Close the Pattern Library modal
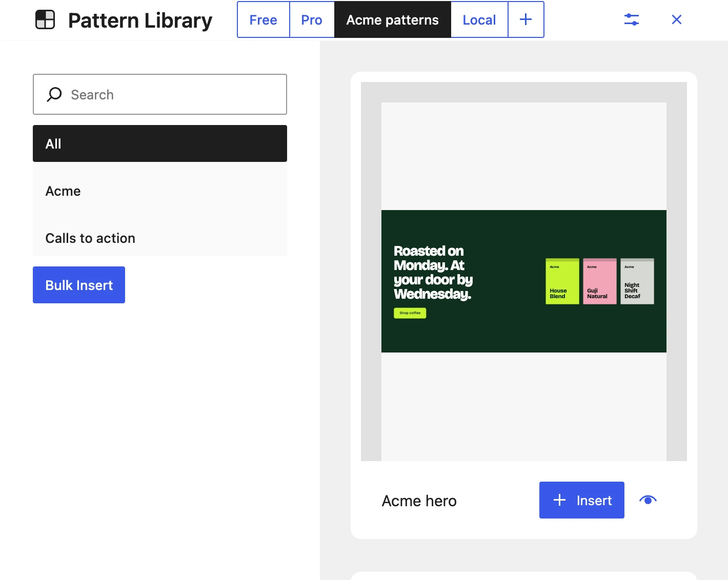Image resolution: width=728 pixels, height=580 pixels. (677, 19)
